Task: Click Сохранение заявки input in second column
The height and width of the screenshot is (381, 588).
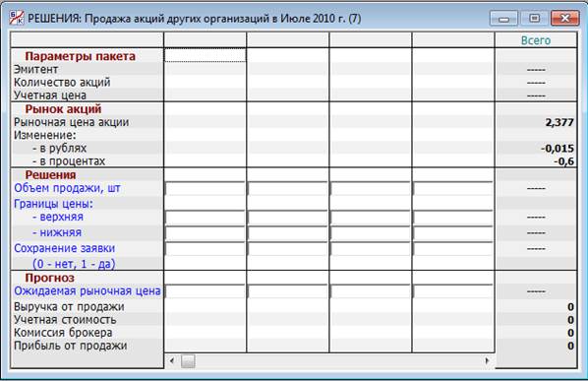Action: click(288, 249)
